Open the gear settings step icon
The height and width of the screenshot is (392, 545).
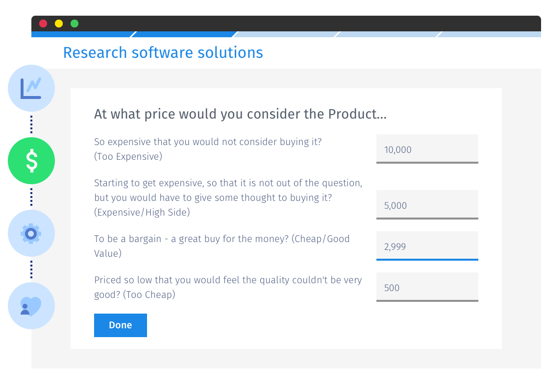[x=31, y=234]
